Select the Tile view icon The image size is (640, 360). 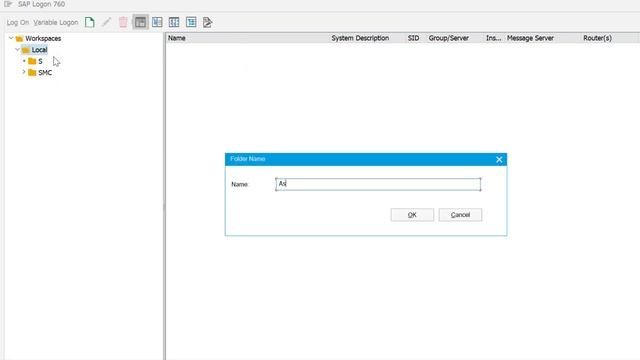[x=174, y=22]
